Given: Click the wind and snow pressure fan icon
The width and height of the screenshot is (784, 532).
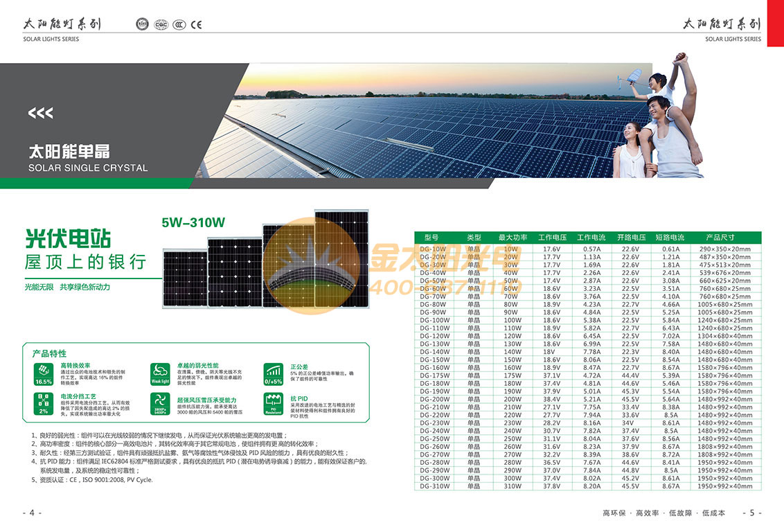Looking at the screenshot, I should 160,405.
